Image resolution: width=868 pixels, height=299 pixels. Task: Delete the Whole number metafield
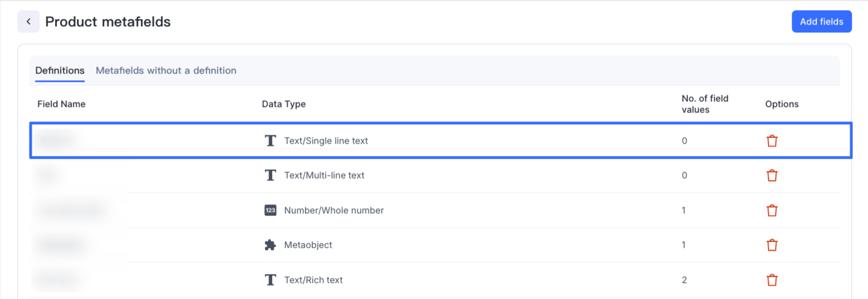click(x=772, y=210)
